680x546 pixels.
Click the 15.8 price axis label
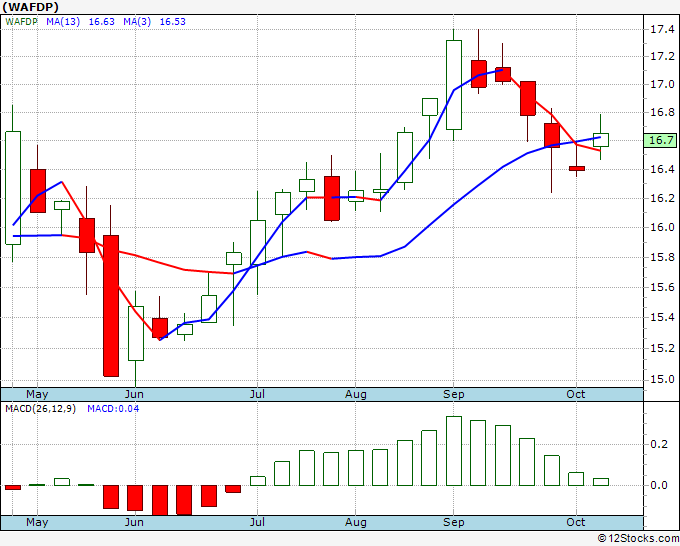(x=662, y=257)
